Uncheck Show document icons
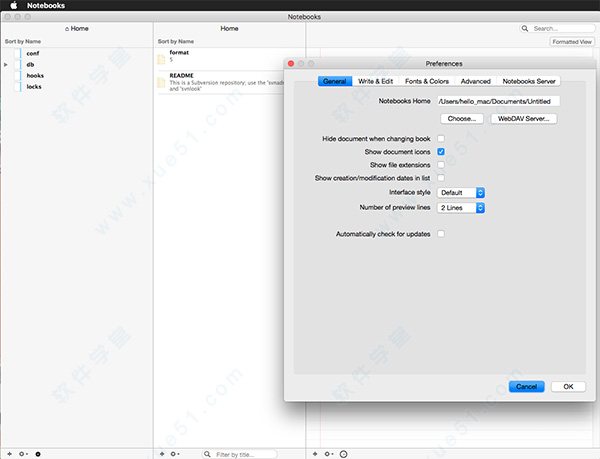Viewport: 600px width, 459px height. (441, 151)
